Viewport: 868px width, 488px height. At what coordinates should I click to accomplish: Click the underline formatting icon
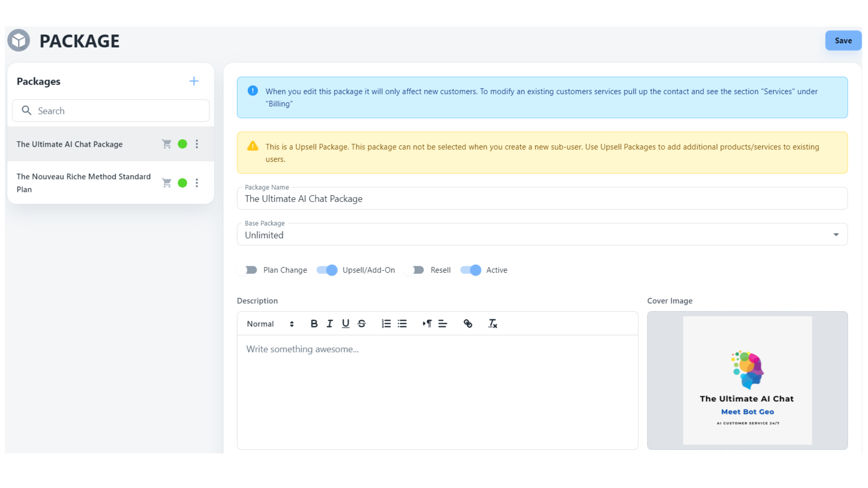click(345, 324)
